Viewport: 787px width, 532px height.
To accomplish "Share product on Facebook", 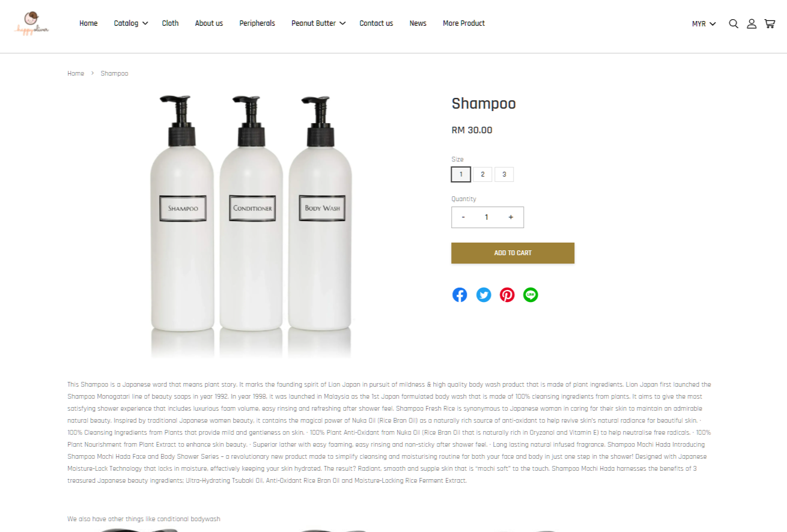I will pyautogui.click(x=460, y=295).
